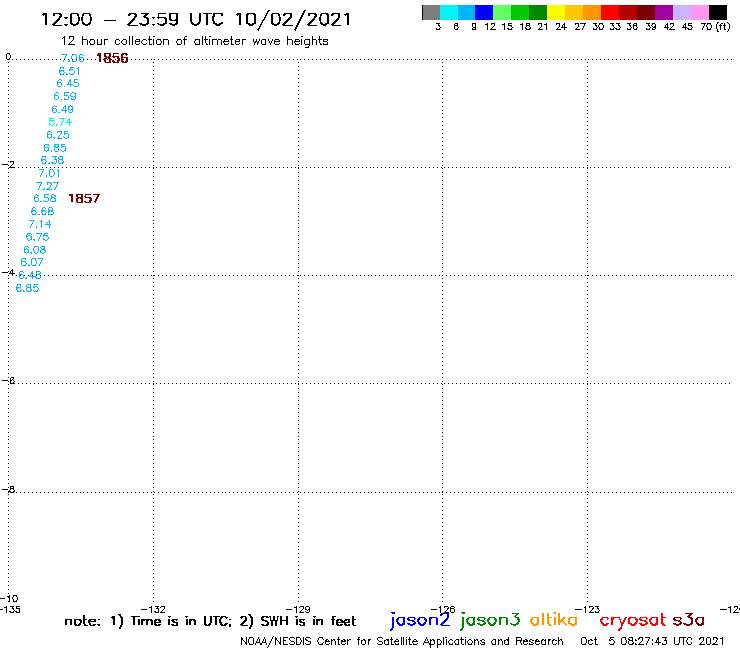This screenshot has width=740, height=650.
Task: Click the 6.45 wave height reading
Action: click(67, 83)
